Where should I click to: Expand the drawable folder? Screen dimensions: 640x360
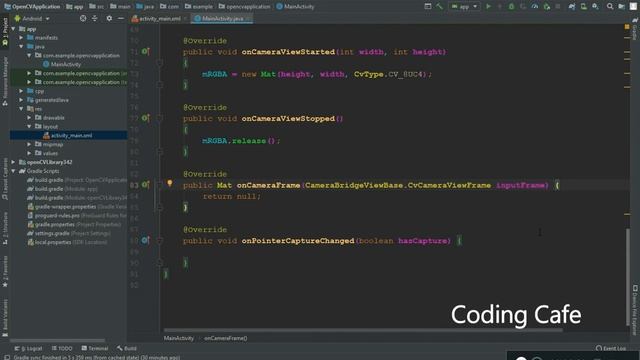(x=29, y=118)
